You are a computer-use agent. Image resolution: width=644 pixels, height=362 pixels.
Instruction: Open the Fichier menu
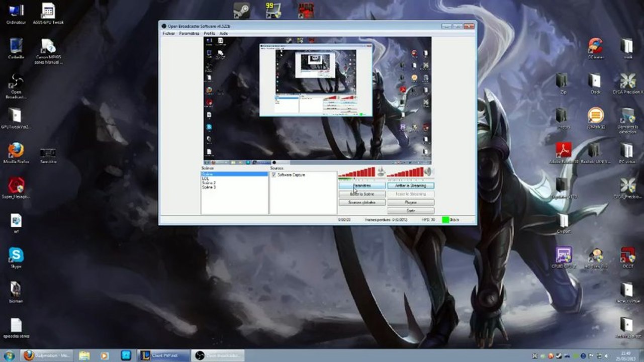(168, 33)
